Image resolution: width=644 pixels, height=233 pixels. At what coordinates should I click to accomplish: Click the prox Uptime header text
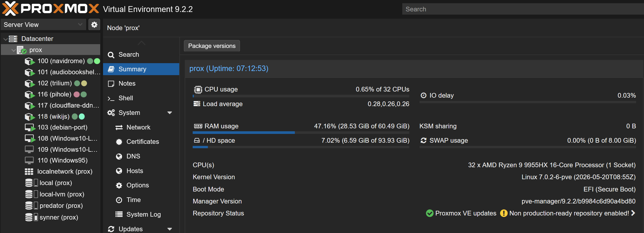(x=229, y=69)
